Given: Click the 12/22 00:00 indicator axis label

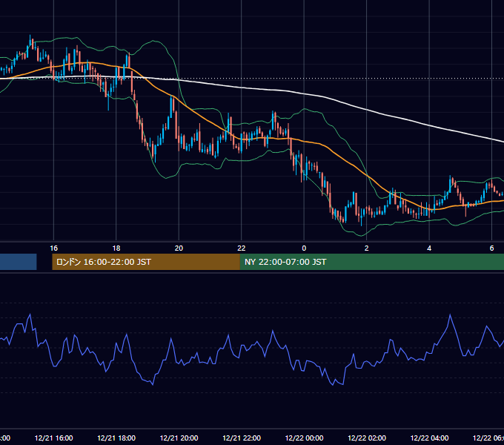Looking at the screenshot, I should [x=304, y=438].
